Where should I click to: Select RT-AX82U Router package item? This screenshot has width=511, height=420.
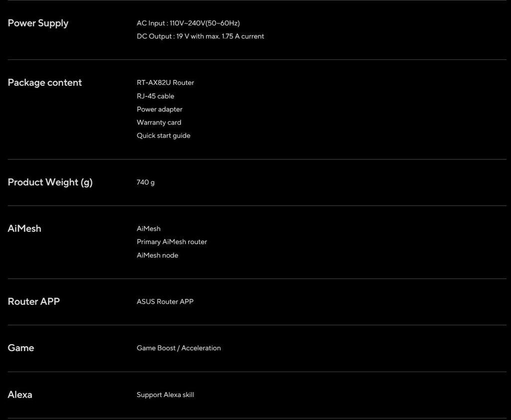click(165, 83)
